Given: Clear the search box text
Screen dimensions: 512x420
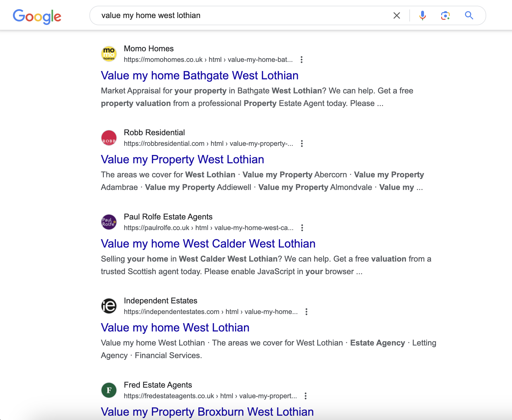Looking at the screenshot, I should (396, 15).
